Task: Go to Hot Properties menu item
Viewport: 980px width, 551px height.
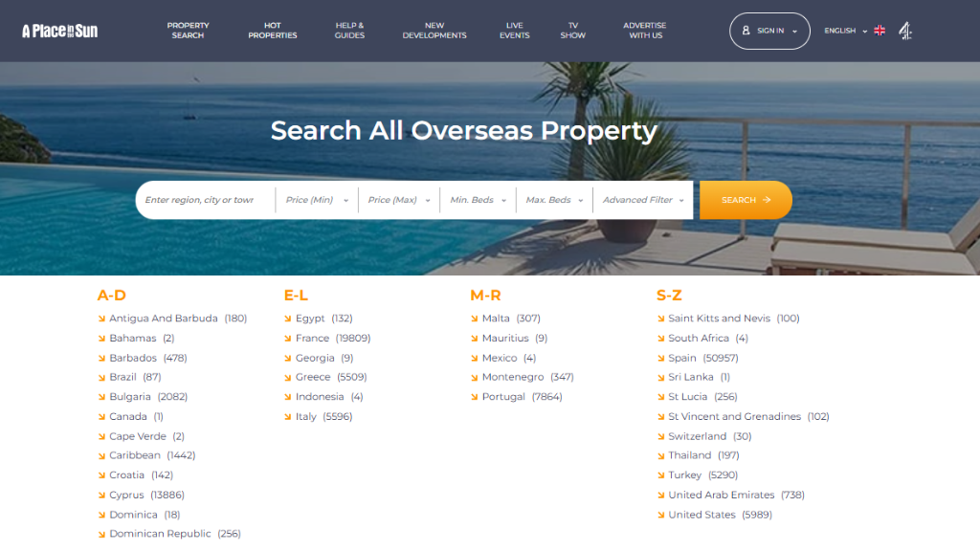Action: (273, 31)
